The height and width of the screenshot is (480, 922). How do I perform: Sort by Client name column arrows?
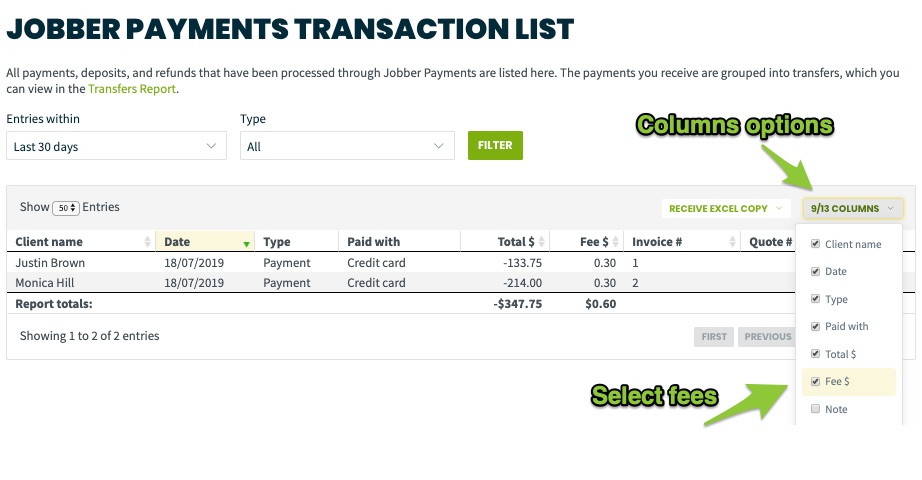(x=147, y=242)
